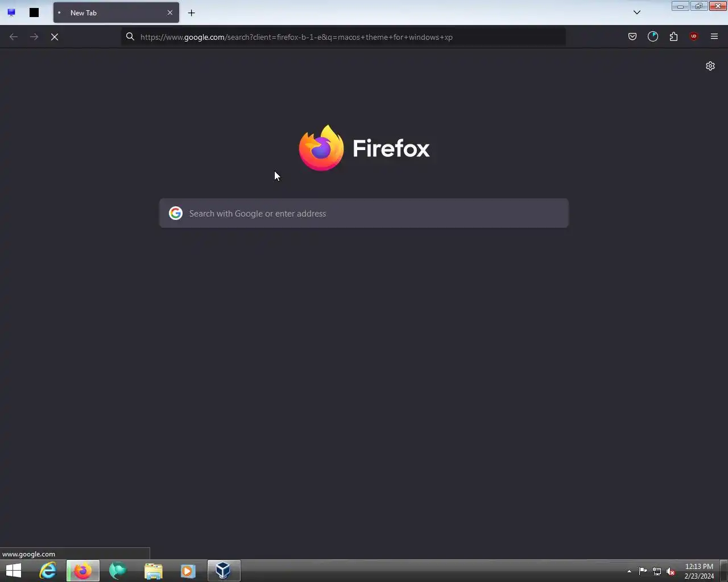The width and height of the screenshot is (728, 582).
Task: Click the Save to Pocket icon
Action: point(632,37)
